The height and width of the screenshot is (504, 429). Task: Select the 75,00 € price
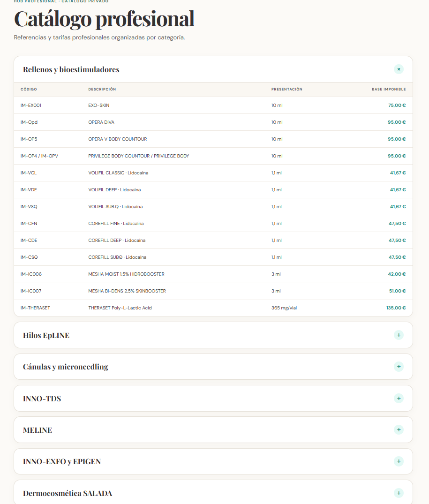[x=397, y=105]
